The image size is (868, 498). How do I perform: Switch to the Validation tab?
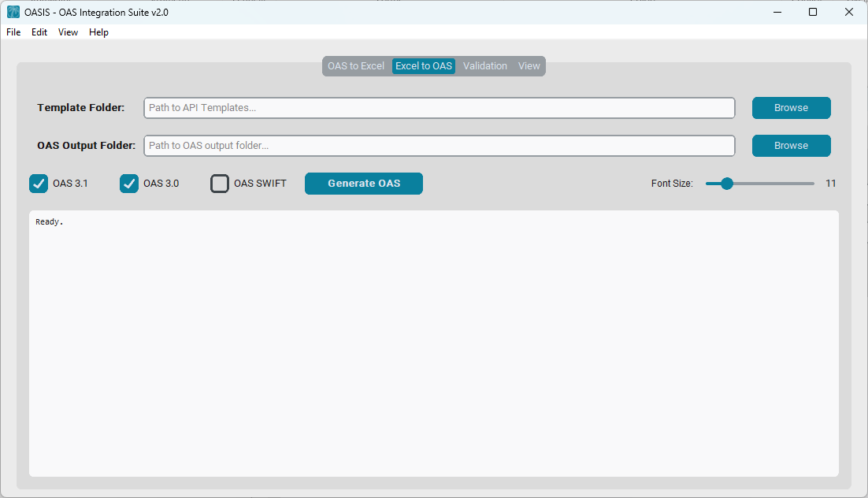click(x=484, y=65)
